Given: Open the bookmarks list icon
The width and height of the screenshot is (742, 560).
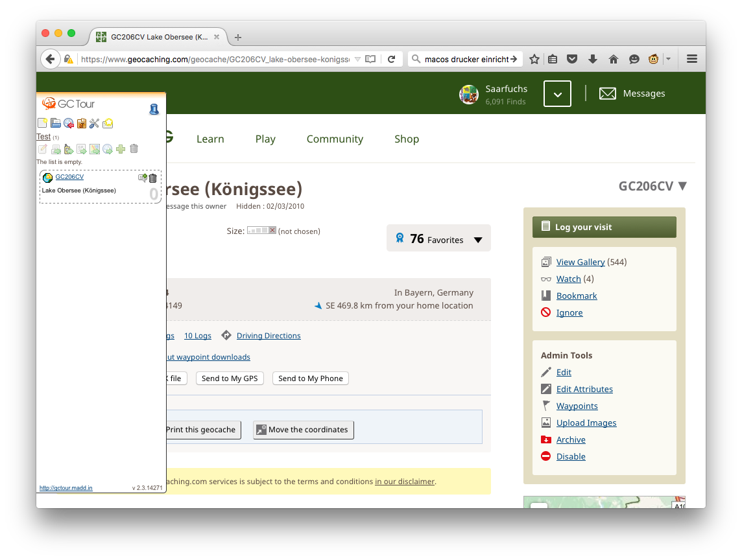Looking at the screenshot, I should tap(552, 59).
